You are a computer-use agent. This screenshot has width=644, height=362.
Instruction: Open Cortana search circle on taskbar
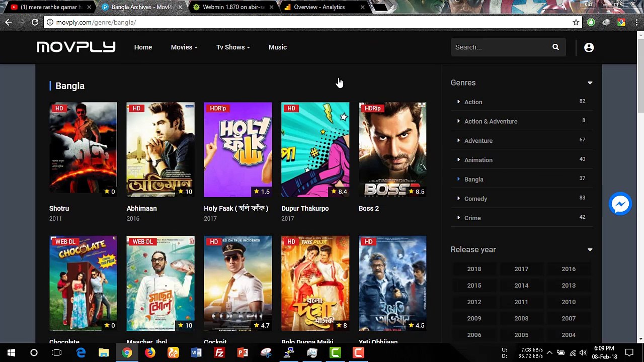click(x=34, y=352)
